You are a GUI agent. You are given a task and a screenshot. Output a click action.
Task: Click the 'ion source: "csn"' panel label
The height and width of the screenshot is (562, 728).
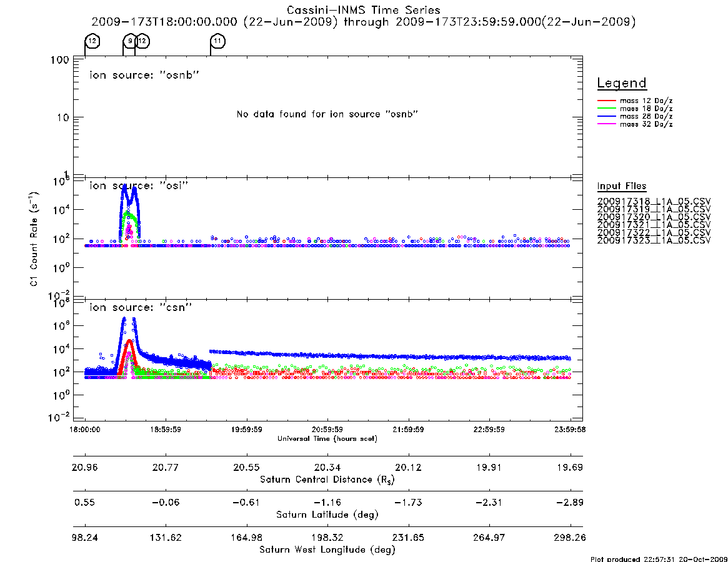click(x=141, y=307)
